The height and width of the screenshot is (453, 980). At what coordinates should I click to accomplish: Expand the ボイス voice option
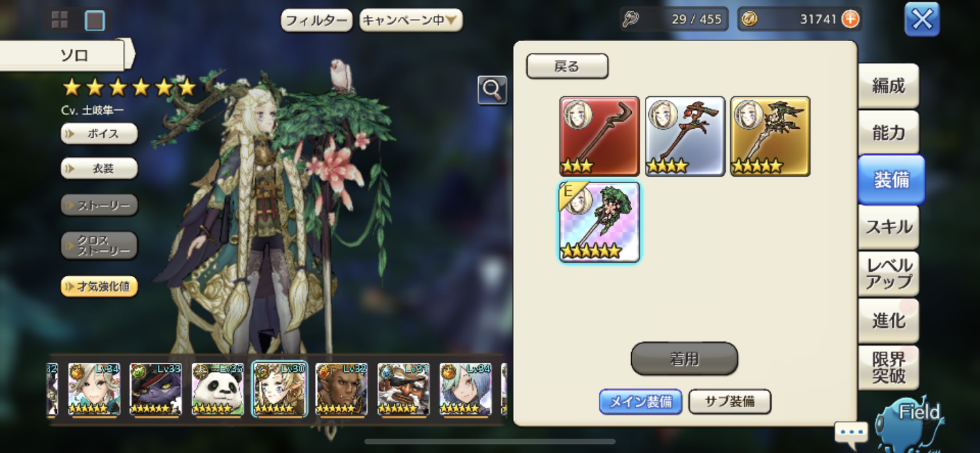click(99, 133)
